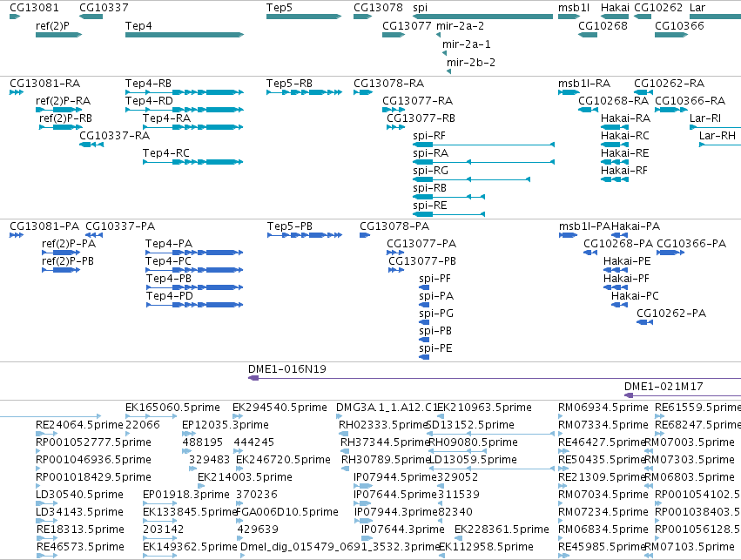Click Tep4-PD protein label
Image resolution: width=741 pixels, height=560 pixels.
pos(170,296)
